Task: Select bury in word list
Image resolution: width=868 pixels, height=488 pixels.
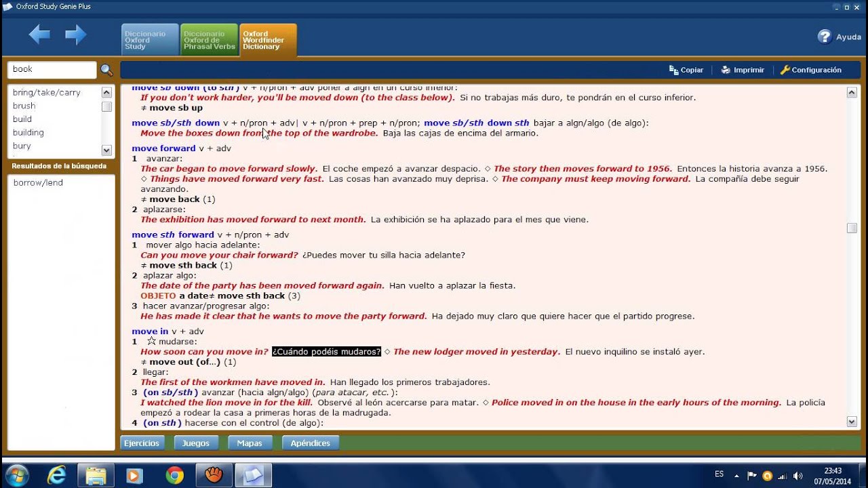Action: (x=22, y=146)
